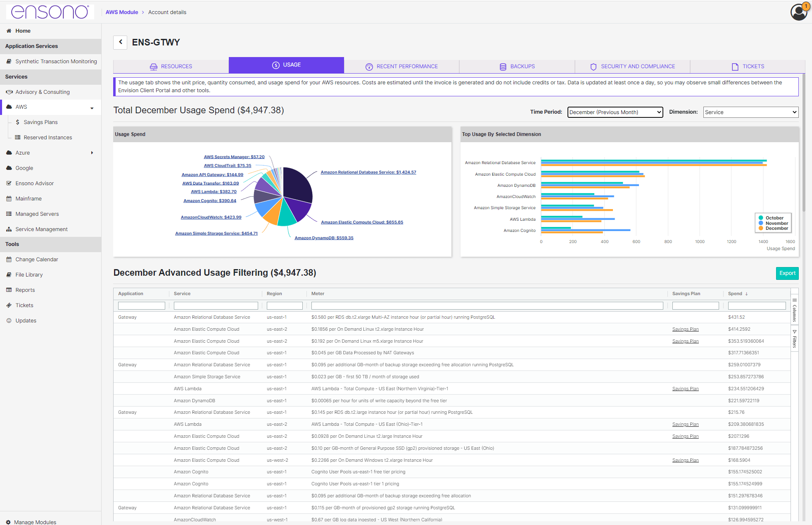
Task: Click the Service column filter input
Action: 216,305
